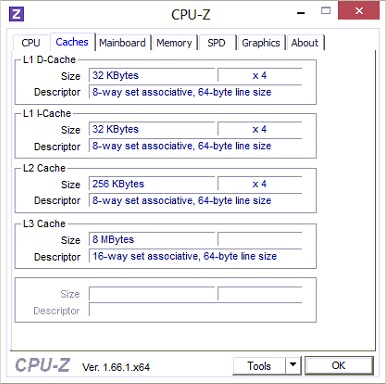Click the L3 Cache 16-way descriptor field
The width and height of the screenshot is (386, 384).
[x=195, y=256]
